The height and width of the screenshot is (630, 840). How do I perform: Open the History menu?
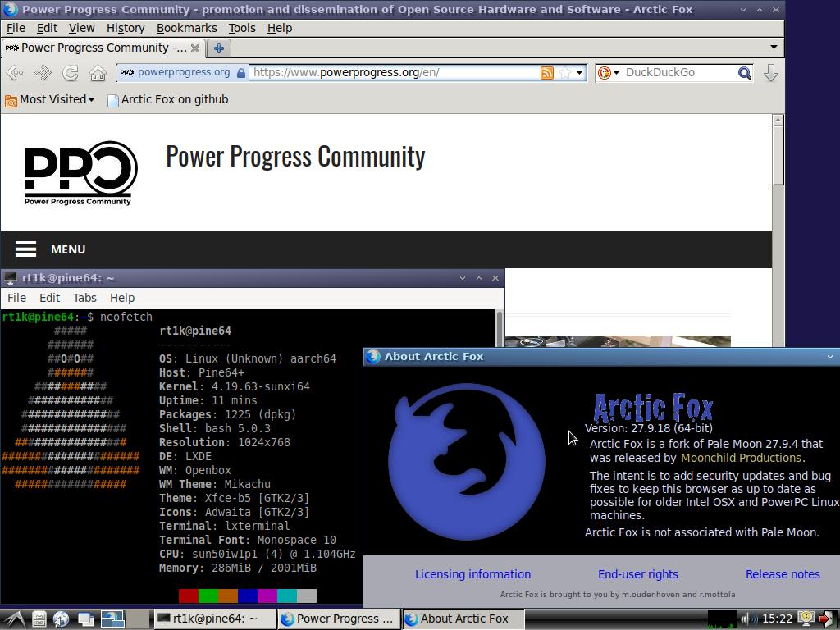pos(126,28)
